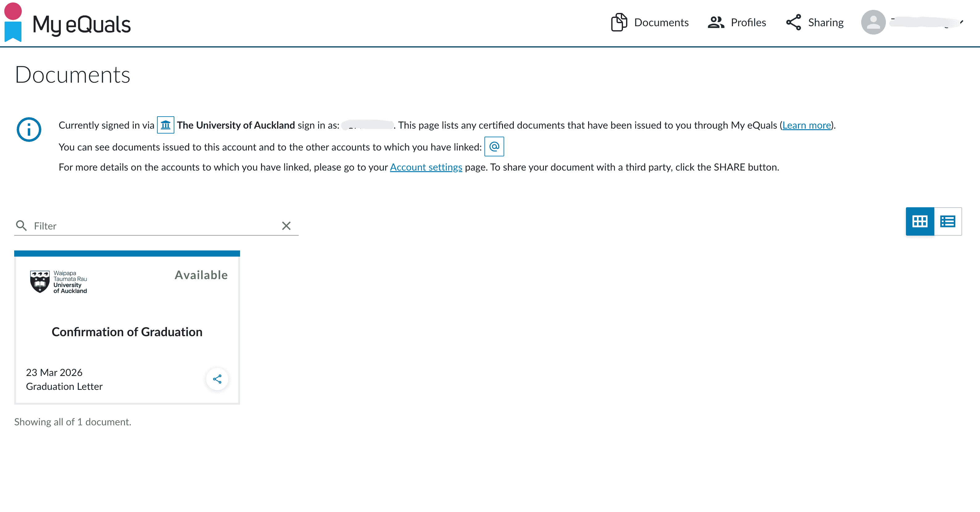980x512 pixels.
Task: Click the blue information circle icon
Action: pyautogui.click(x=29, y=129)
